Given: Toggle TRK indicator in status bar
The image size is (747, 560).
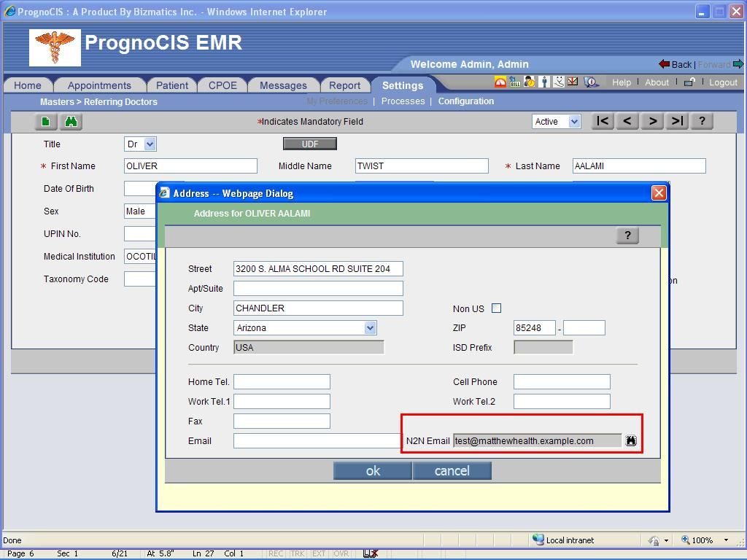Looking at the screenshot, I should coord(298,553).
